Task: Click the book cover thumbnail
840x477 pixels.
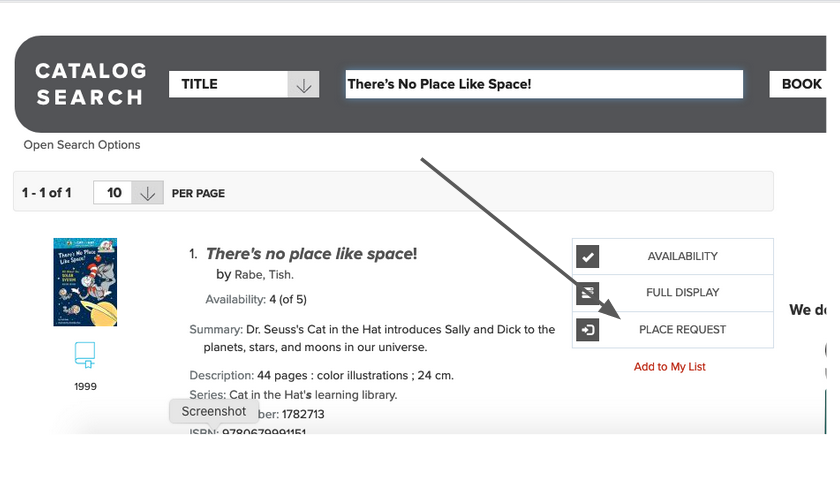Action: click(x=85, y=282)
